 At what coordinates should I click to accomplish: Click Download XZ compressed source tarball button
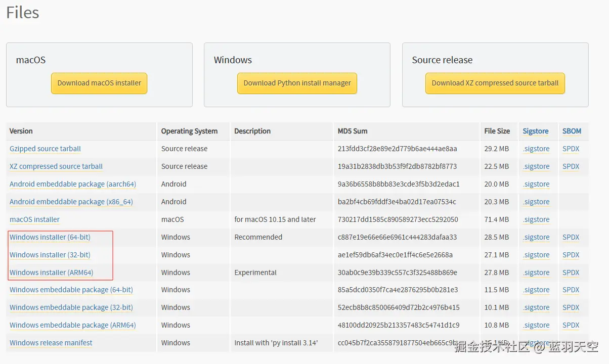coord(495,83)
